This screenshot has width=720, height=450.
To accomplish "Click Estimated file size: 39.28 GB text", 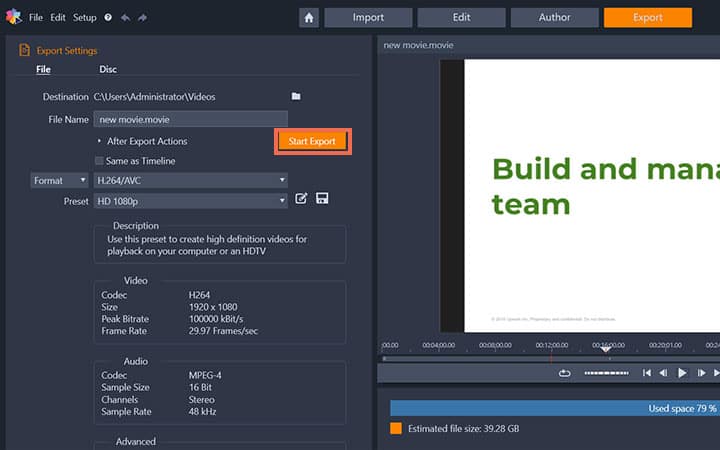I will 463,428.
